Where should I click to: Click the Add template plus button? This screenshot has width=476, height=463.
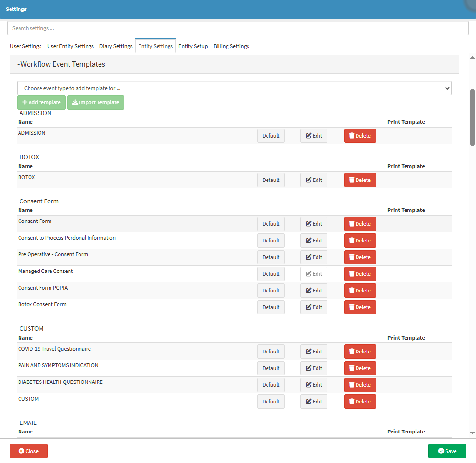pos(41,102)
